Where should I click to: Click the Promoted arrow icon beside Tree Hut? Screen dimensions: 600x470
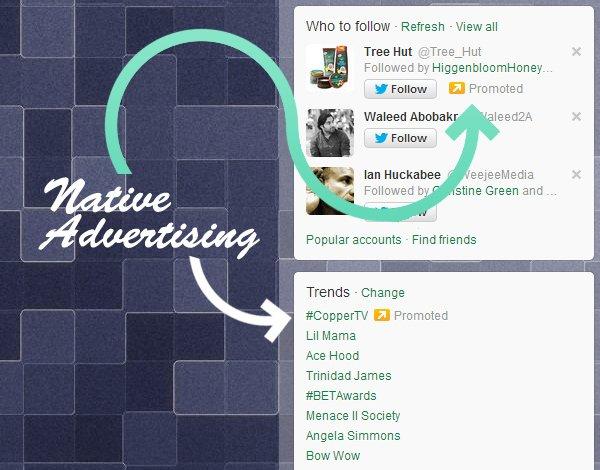pos(457,88)
